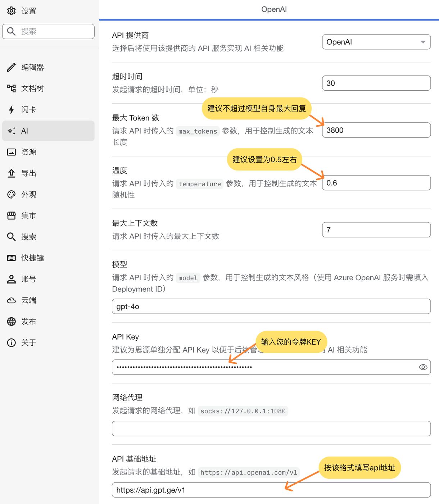Click the API 基础地址 field with https://api.gpt.ge/v1
This screenshot has height=504, width=439.
pos(271,490)
